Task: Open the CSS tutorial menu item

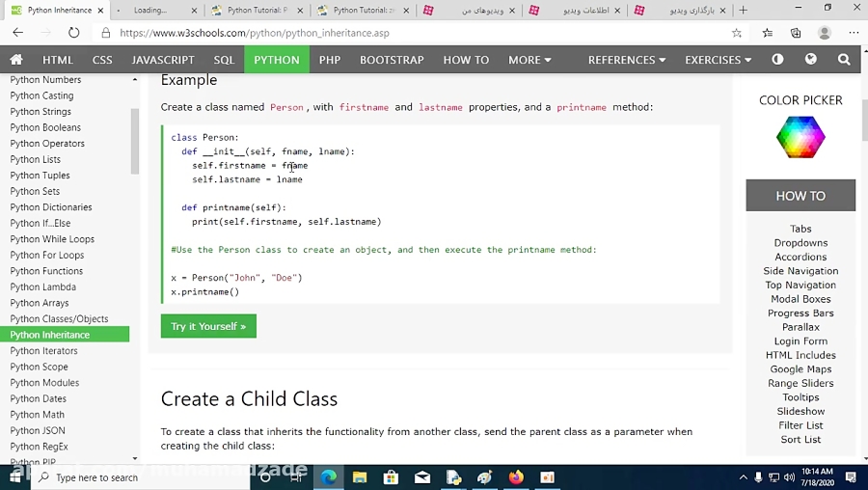Action: [x=102, y=59]
